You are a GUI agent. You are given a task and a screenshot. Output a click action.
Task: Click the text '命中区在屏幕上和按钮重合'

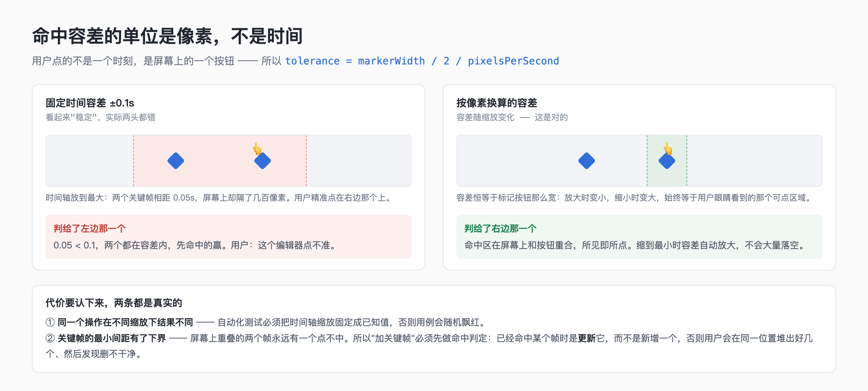coord(519,245)
